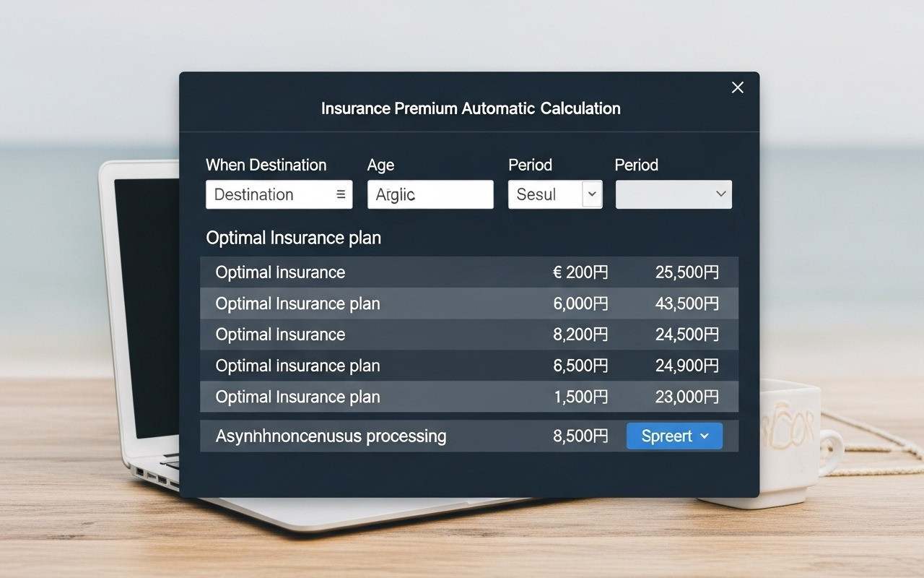Click the When Destination field label
This screenshot has height=578, width=924.
pyautogui.click(x=266, y=165)
